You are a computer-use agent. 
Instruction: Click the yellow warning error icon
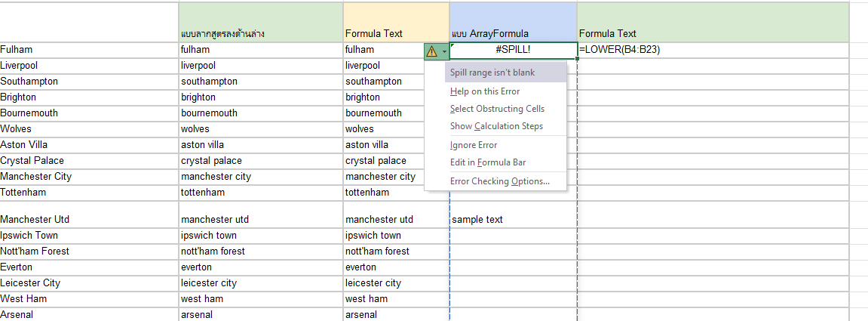click(432, 51)
